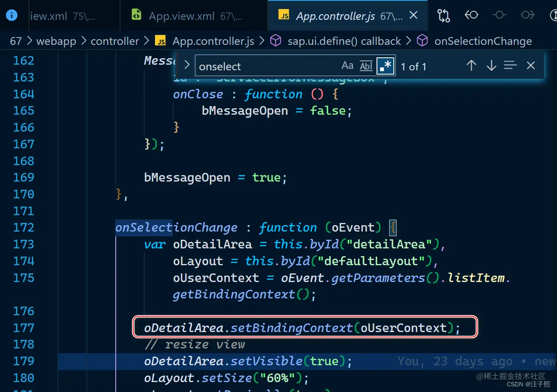Go to previous change arrow icon
This screenshot has height=392, width=557.
click(472, 15)
